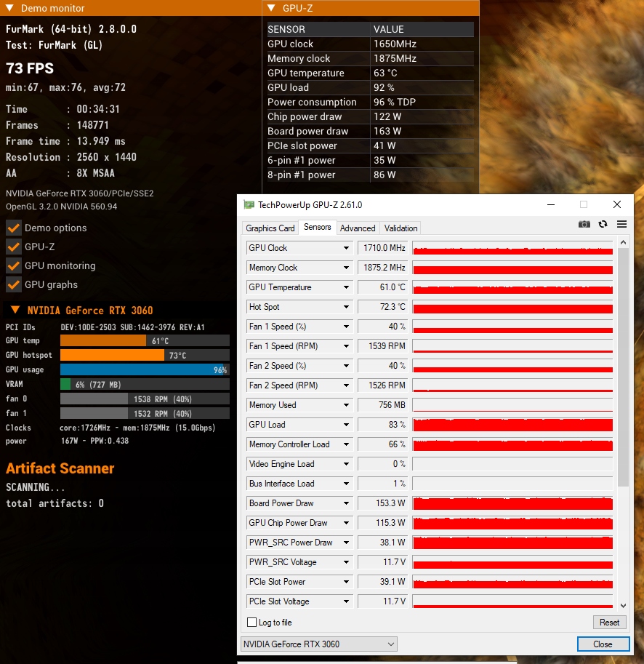The height and width of the screenshot is (664, 644).
Task: Click the GPU-Z sensors vertical scrollbar thumb
Action: pyautogui.click(x=623, y=367)
